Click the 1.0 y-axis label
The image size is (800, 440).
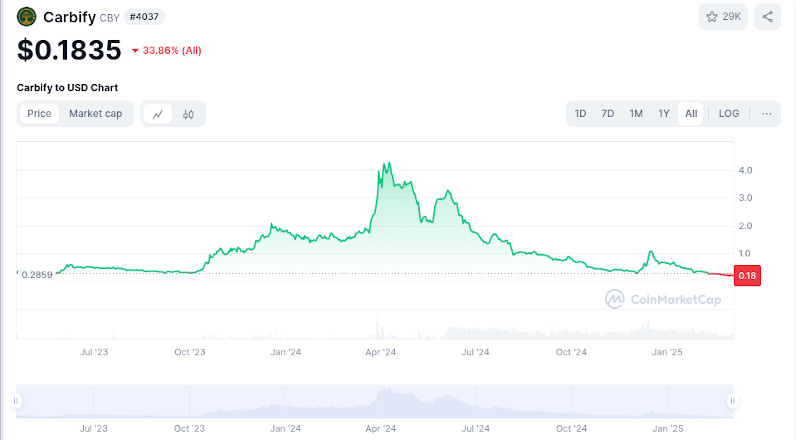[x=744, y=253]
